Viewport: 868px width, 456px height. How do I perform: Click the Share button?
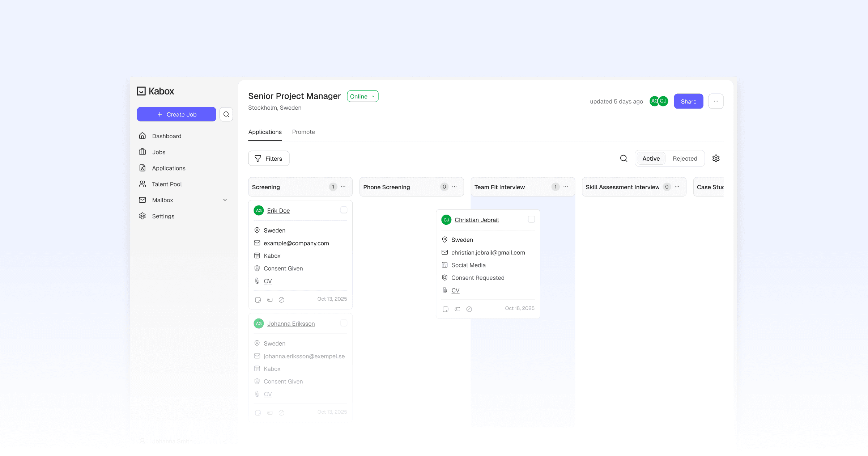pos(688,101)
